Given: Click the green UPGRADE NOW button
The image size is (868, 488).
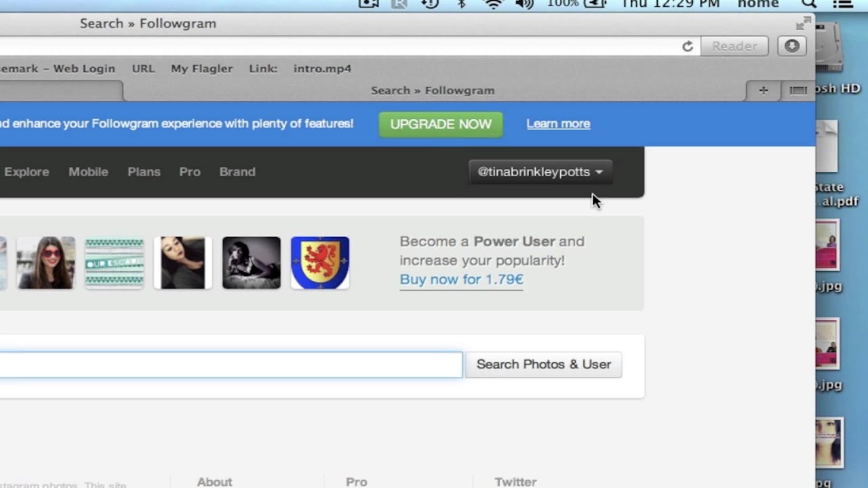Looking at the screenshot, I should pyautogui.click(x=441, y=124).
